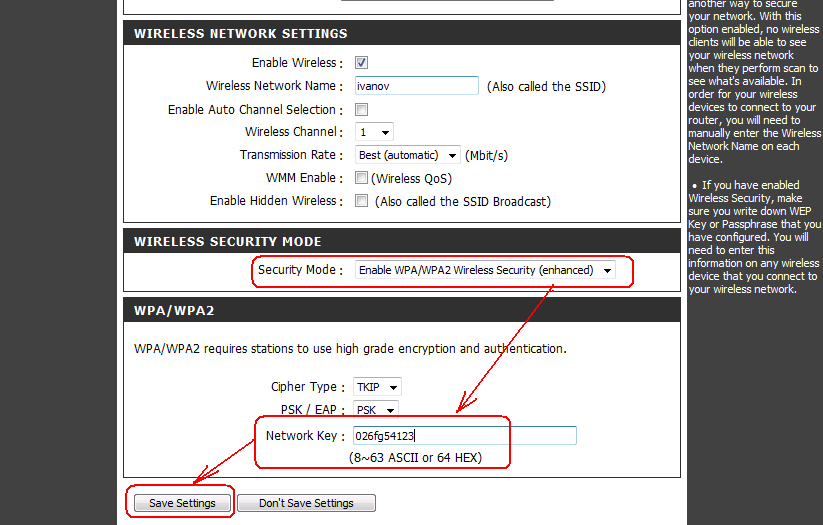Click the Cipher Type label

pos(308,386)
